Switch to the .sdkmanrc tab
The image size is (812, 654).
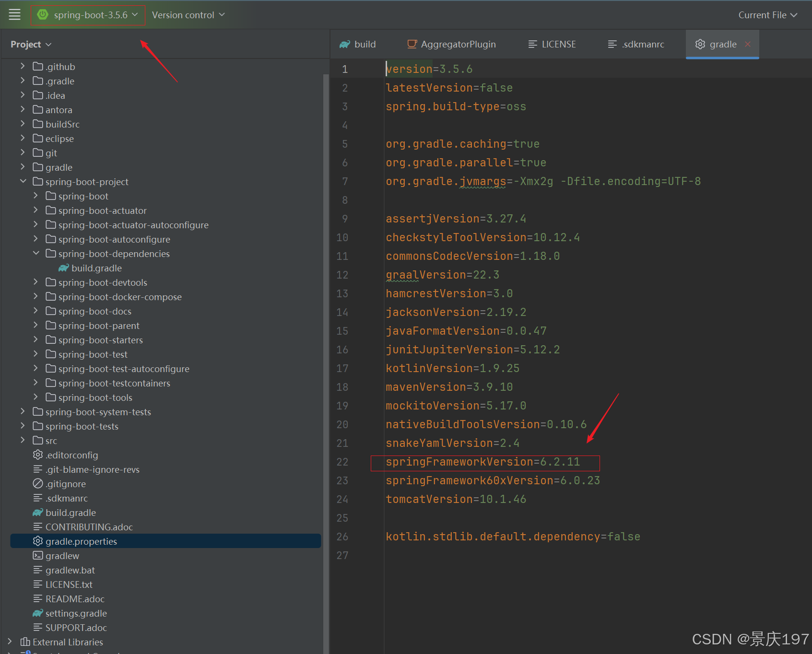pos(643,44)
